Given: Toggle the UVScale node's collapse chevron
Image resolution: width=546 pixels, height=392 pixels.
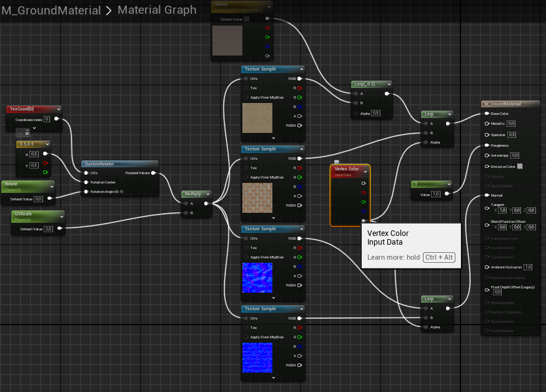Looking at the screenshot, I should pyautogui.click(x=61, y=216).
